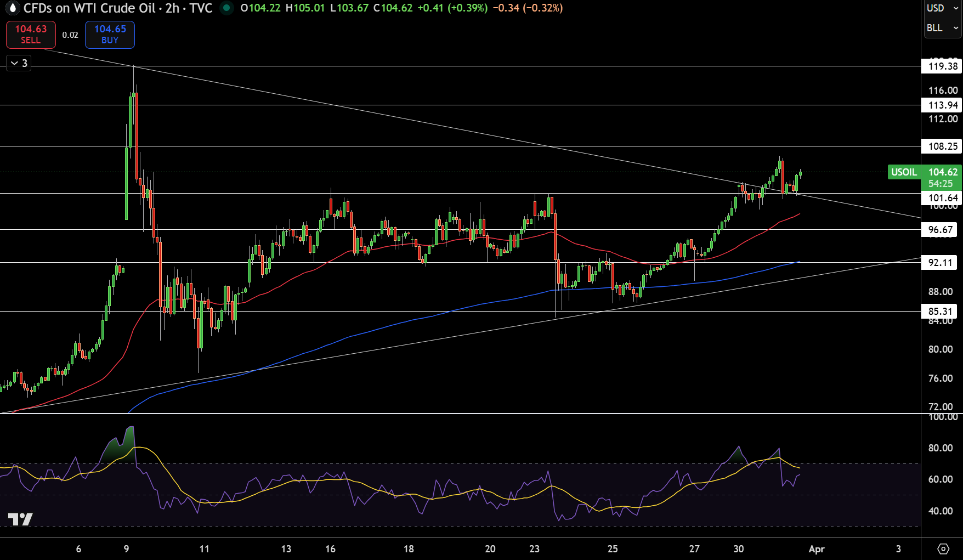963x560 pixels.
Task: Click the 116.00 price scale value
Action: click(943, 90)
